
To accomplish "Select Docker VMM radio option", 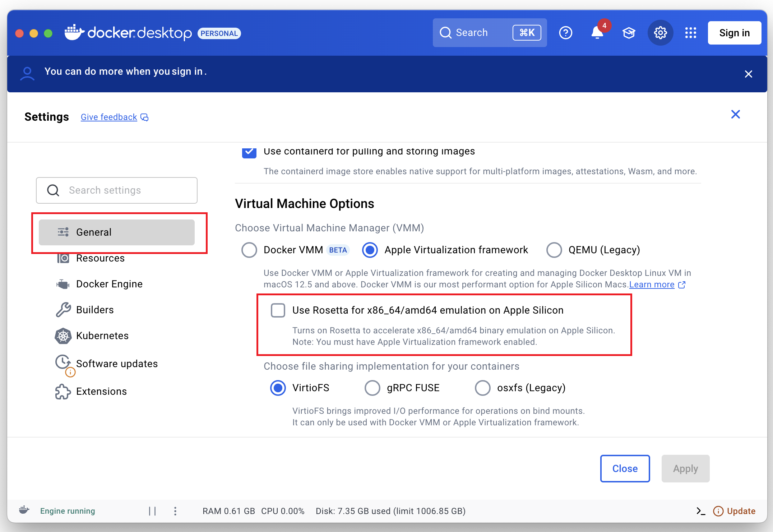I will click(249, 250).
